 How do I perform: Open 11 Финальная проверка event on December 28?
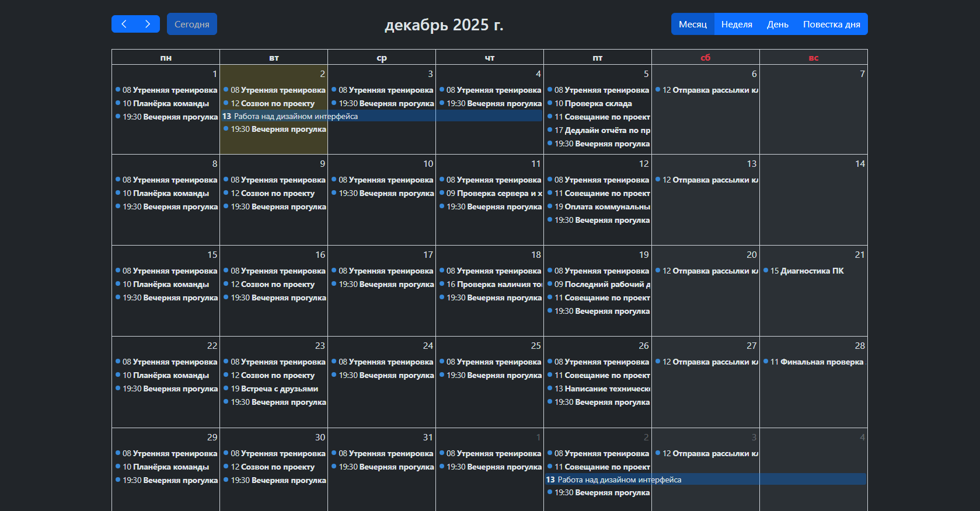coord(814,362)
